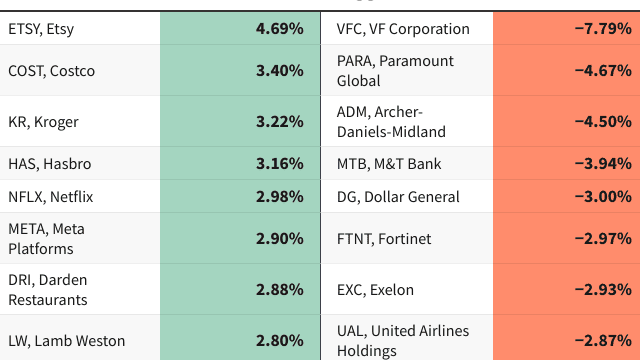Click the COST, Costco label

(x=51, y=71)
